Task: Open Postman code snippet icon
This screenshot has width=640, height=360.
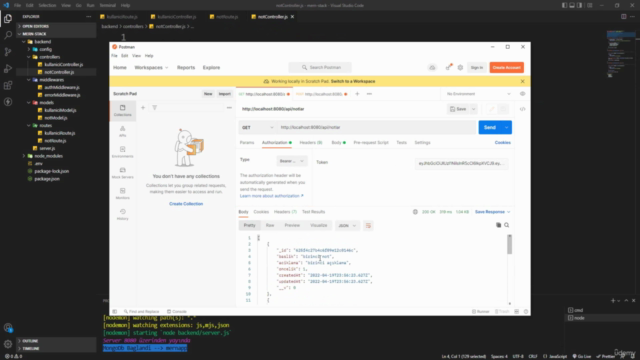Action: pyautogui.click(x=522, y=109)
